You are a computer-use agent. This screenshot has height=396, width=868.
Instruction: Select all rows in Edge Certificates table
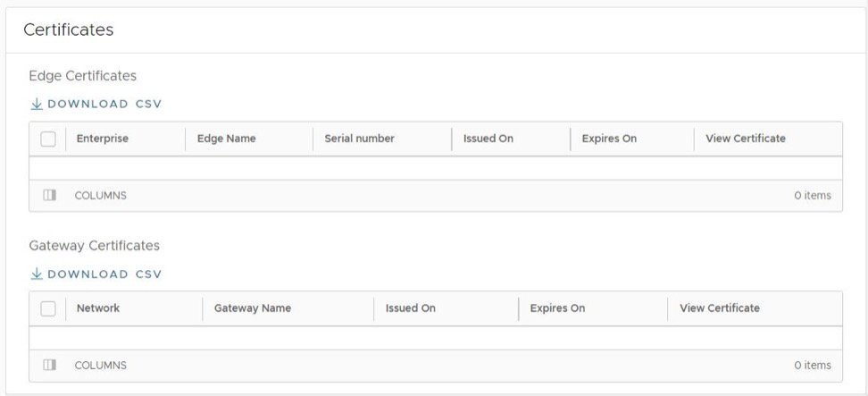pos(49,139)
